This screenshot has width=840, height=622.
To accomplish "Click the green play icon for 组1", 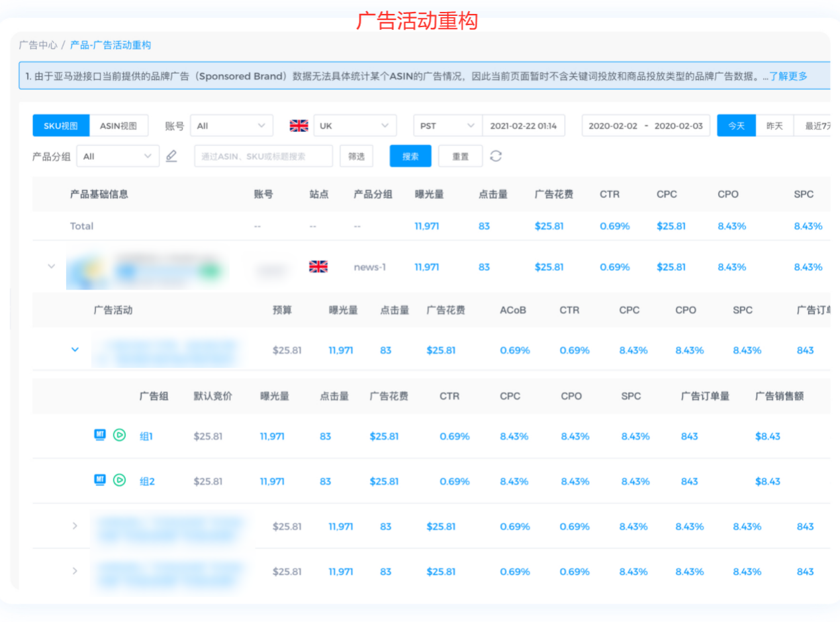I will (x=119, y=435).
